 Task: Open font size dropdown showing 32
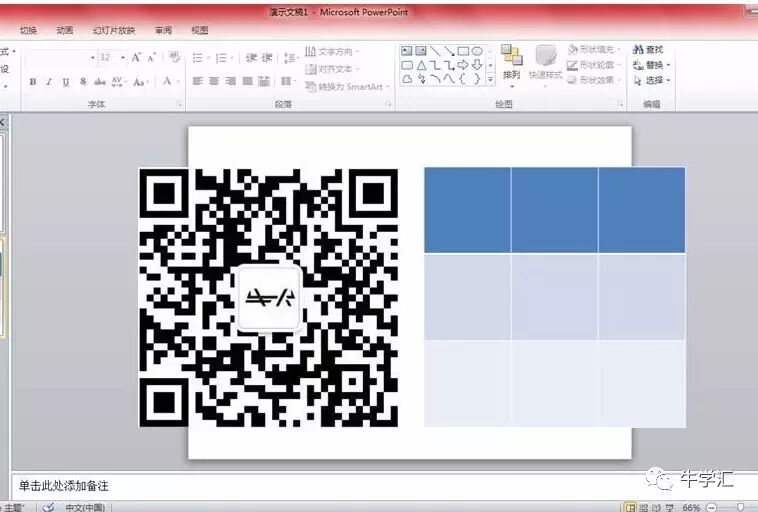pyautogui.click(x=123, y=58)
